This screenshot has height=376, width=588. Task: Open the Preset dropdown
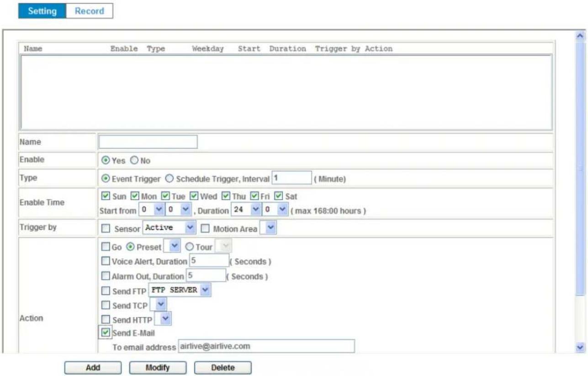click(x=172, y=247)
